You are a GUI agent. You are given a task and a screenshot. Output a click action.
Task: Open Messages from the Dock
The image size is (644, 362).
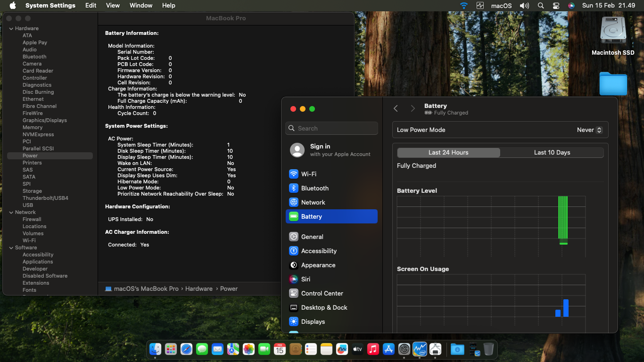[202, 349]
